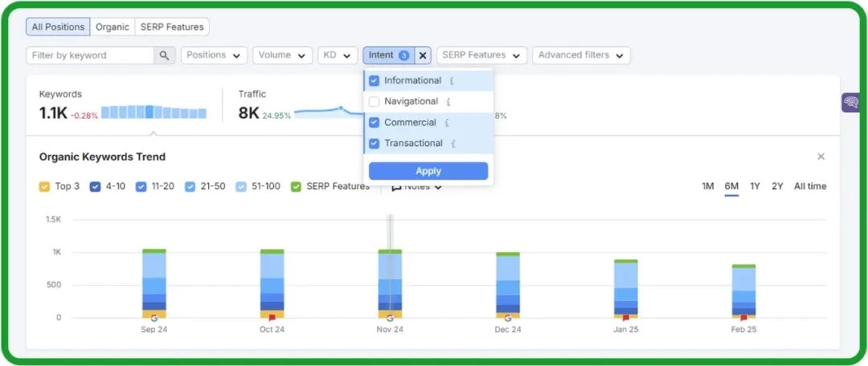
Task: Click the Filter by keyword input
Action: point(90,55)
